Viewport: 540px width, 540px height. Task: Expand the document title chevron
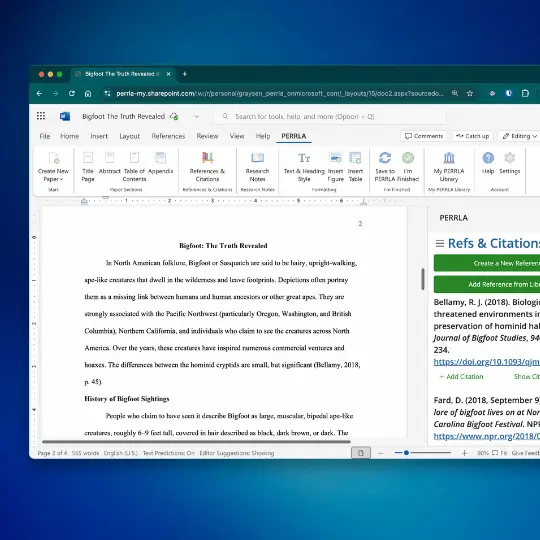(x=196, y=116)
